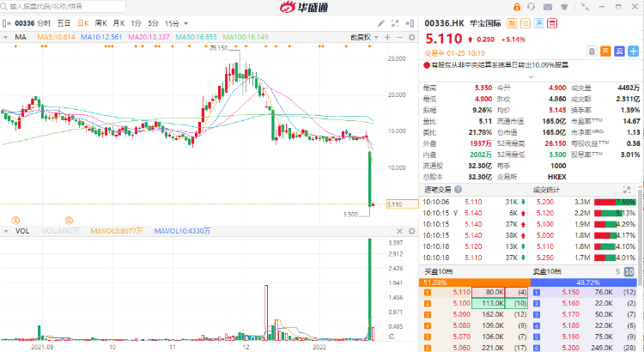Zoom out chart with minus icon

(399, 38)
